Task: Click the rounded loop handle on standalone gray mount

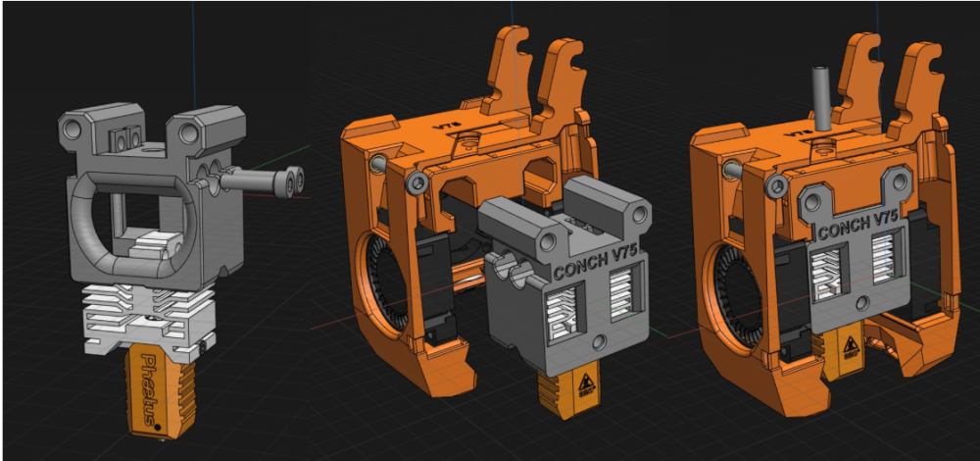Action: 135,224
